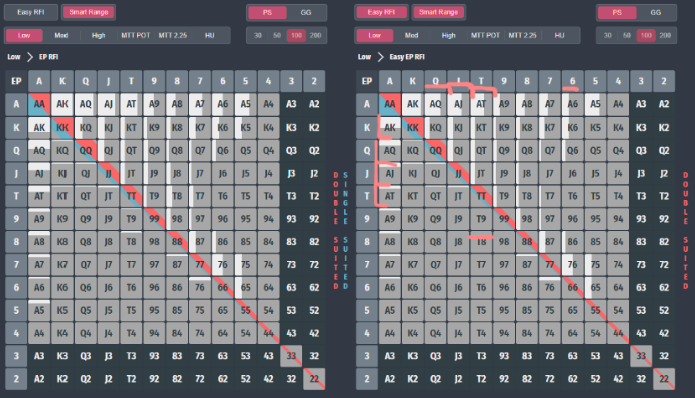The image size is (695, 398).
Task: Toggle Easy RFI in the left panel
Action: click(31, 12)
